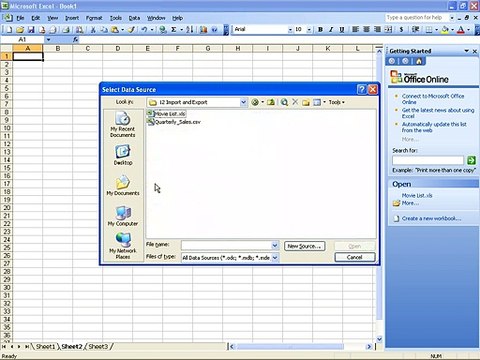The width and height of the screenshot is (480, 360).
Task: Open the Format menu
Action: 94,18
